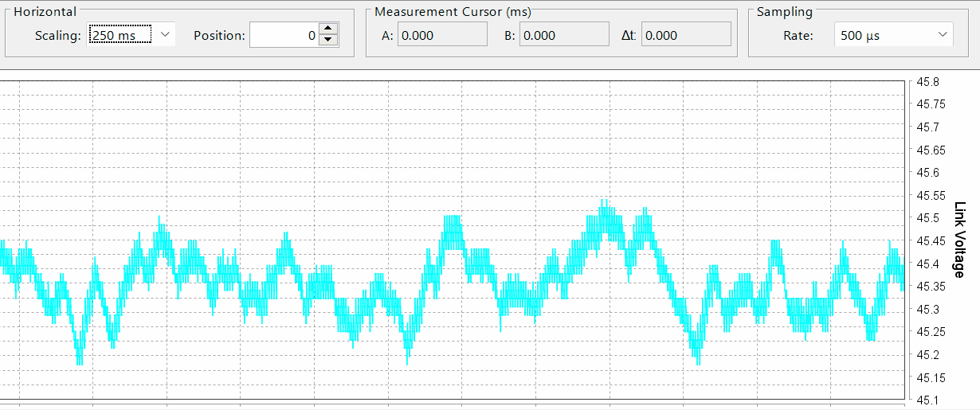Decrease Position with the down stepper arrow
980x410 pixels.
tap(328, 41)
